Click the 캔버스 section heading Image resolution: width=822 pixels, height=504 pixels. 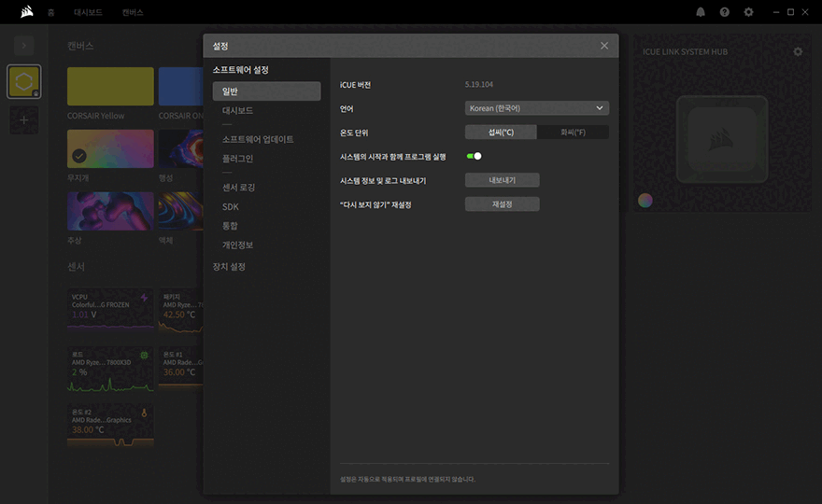coord(80,46)
